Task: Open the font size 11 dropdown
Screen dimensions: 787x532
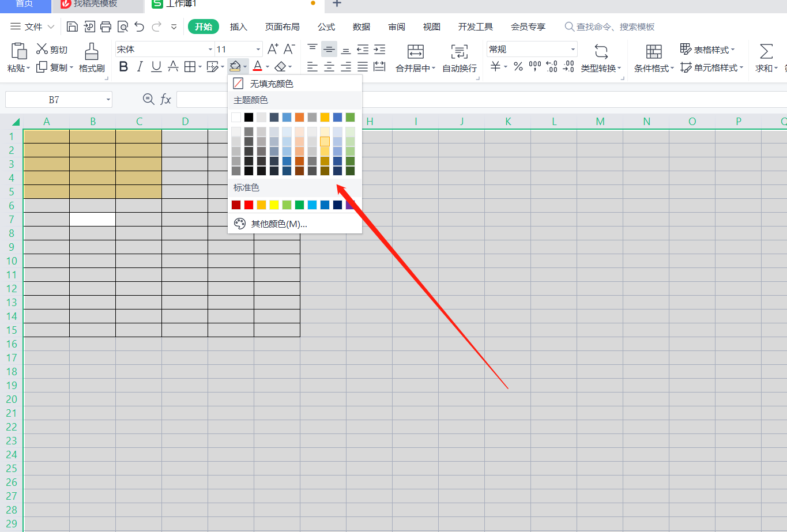Action: pos(258,50)
